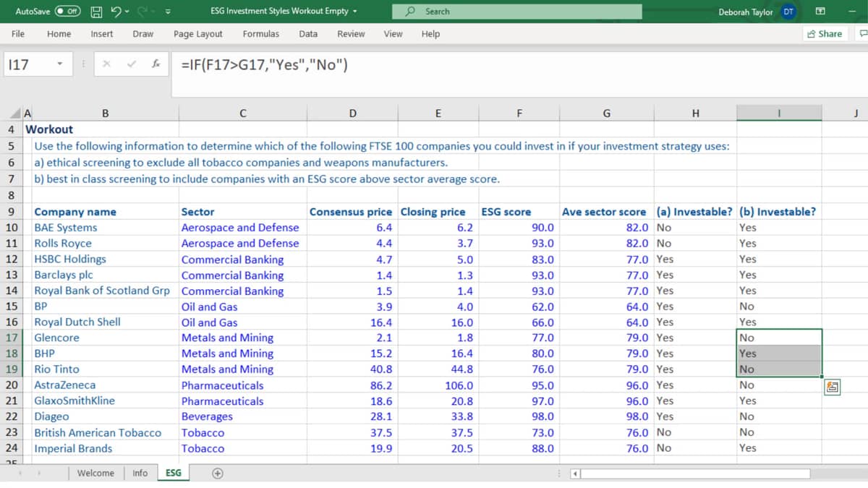Viewport: 868px width, 488px height.
Task: Switch to the Welcome sheet tab
Action: (x=95, y=473)
